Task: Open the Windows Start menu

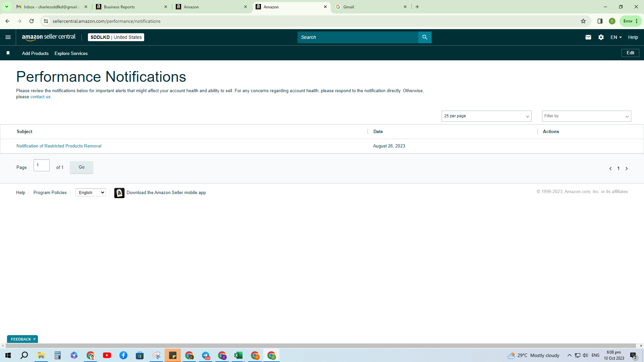Action: point(8,355)
